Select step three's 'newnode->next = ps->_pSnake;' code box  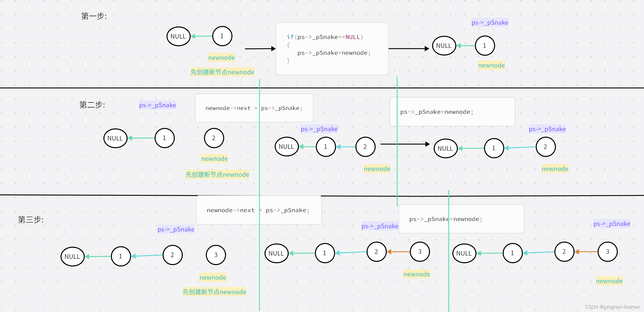pos(259,210)
